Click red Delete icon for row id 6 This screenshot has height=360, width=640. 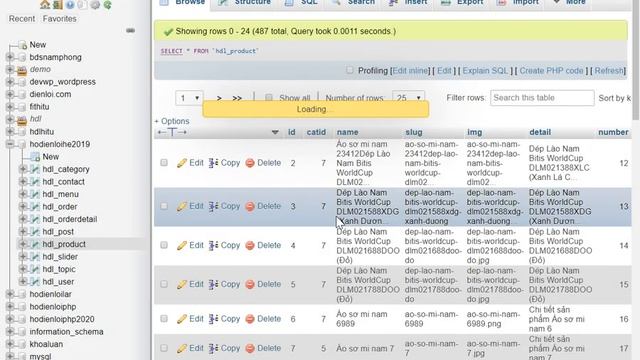click(250, 319)
